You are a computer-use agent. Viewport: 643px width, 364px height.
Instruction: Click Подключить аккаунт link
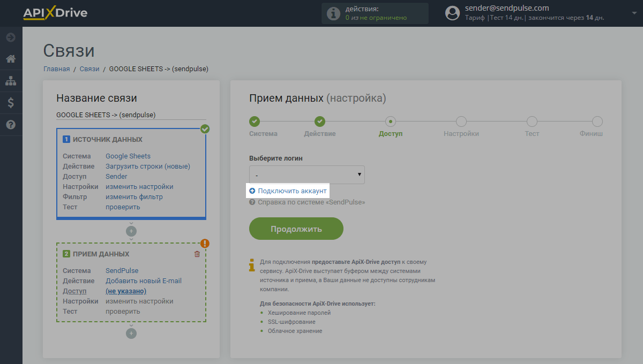coord(292,191)
